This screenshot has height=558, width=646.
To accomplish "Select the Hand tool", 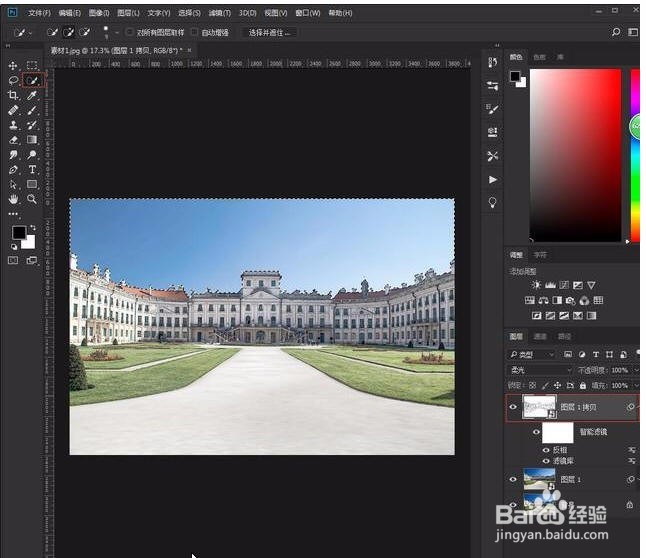I will point(13,199).
